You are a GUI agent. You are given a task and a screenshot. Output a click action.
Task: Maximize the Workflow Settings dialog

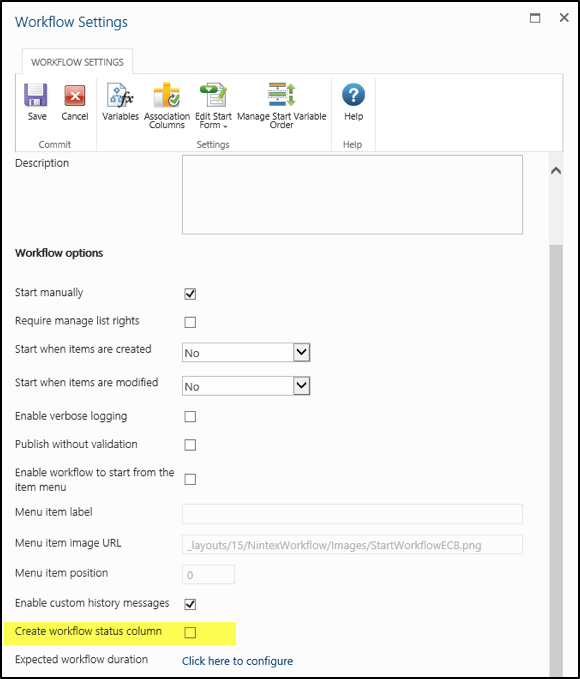click(x=535, y=18)
